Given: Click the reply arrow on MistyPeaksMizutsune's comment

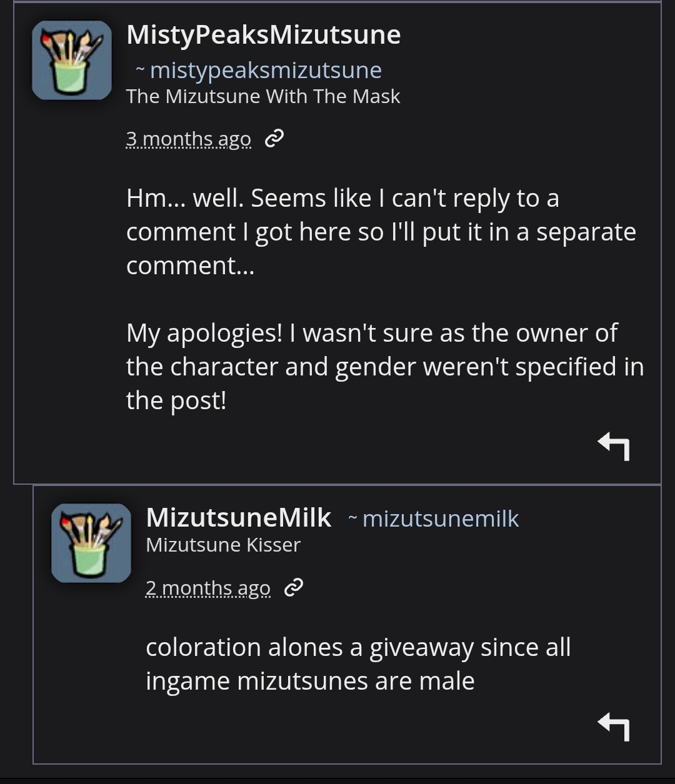Looking at the screenshot, I should coord(613,446).
